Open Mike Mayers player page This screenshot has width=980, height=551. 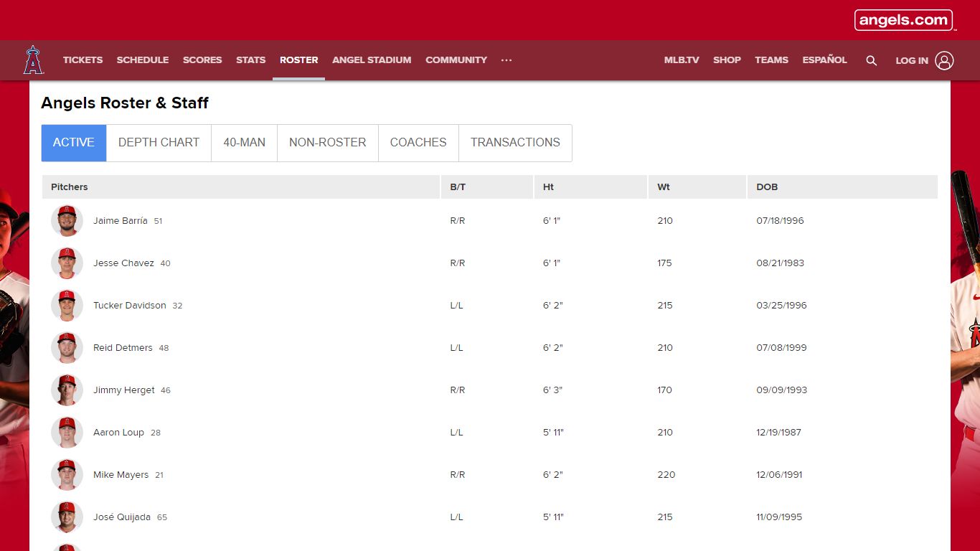pos(121,475)
